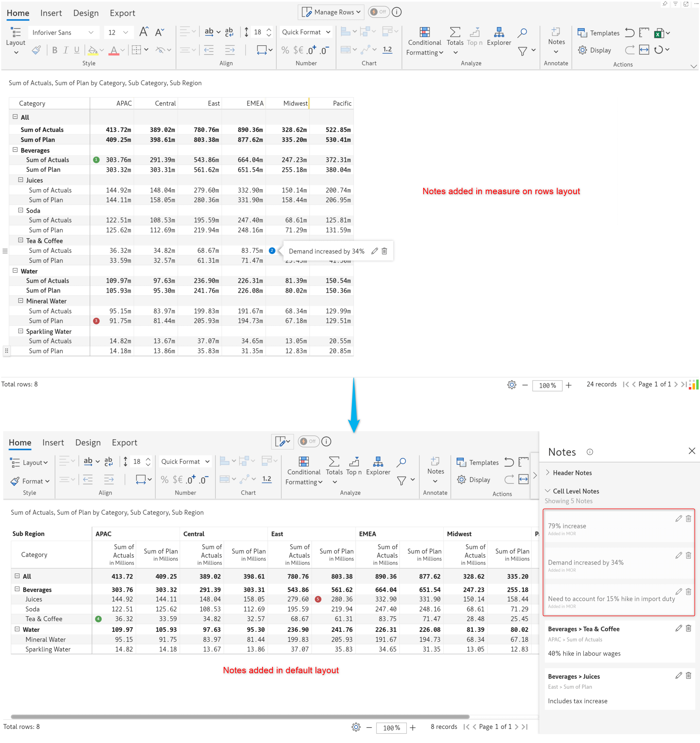The image size is (700, 743).
Task: Switch to the bottom Export tab
Action: point(124,443)
